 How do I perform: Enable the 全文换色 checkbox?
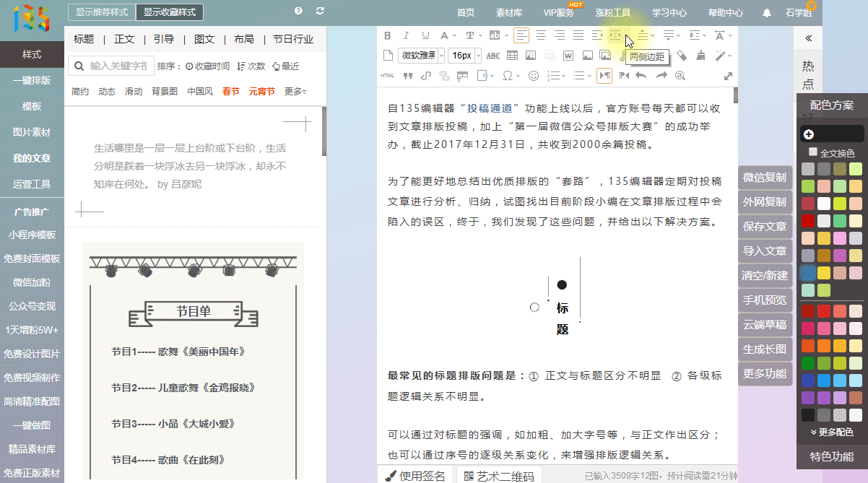coord(813,152)
